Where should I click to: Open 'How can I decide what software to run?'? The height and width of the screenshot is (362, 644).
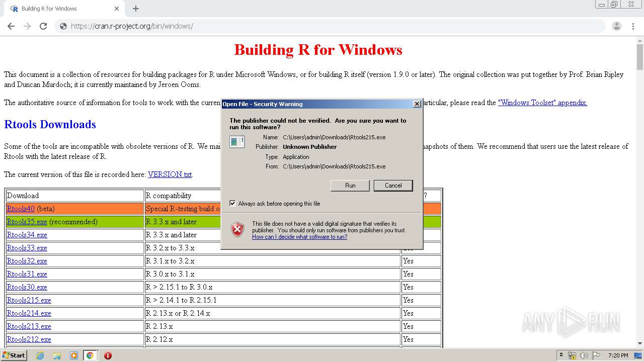click(299, 237)
